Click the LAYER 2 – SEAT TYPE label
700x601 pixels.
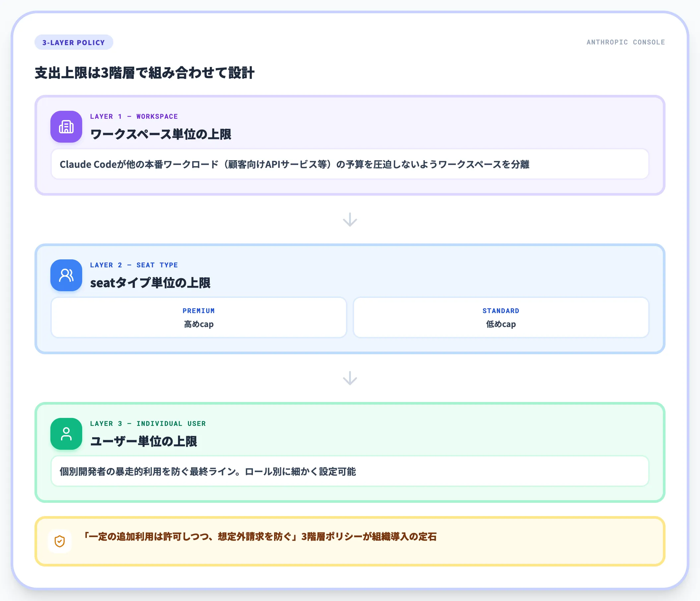[x=134, y=265]
